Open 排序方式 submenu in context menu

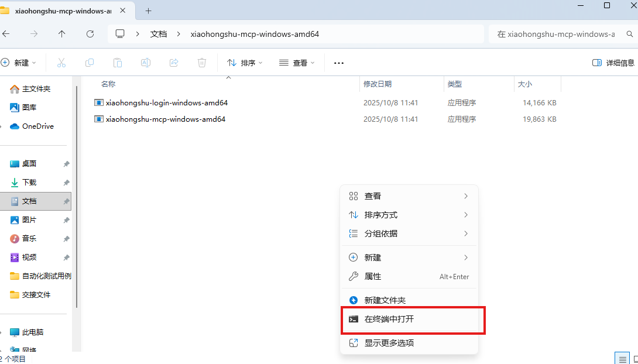409,215
